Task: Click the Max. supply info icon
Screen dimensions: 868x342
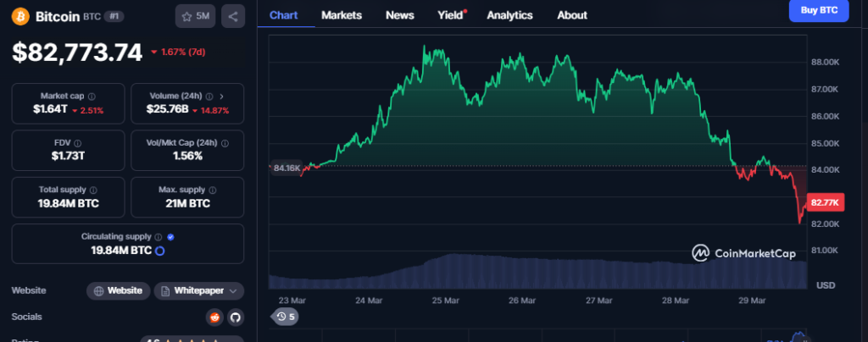Action: (214, 190)
